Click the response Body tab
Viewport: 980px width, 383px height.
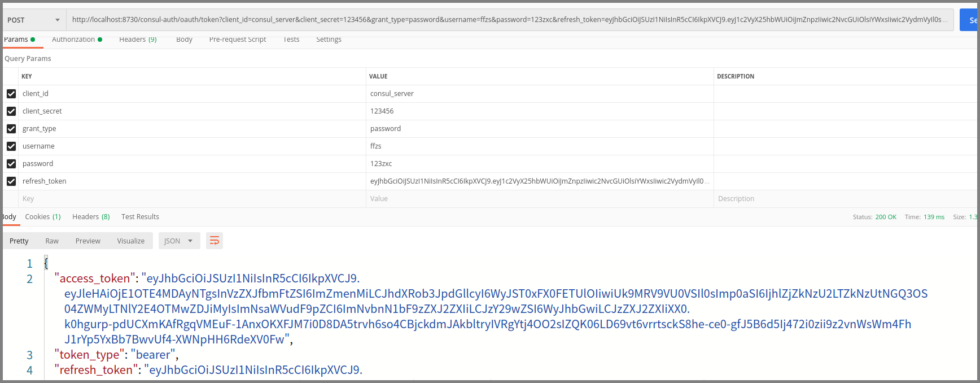[x=9, y=217]
